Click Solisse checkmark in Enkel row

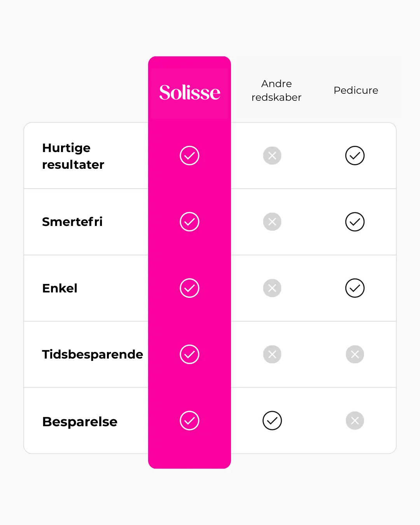coord(189,288)
